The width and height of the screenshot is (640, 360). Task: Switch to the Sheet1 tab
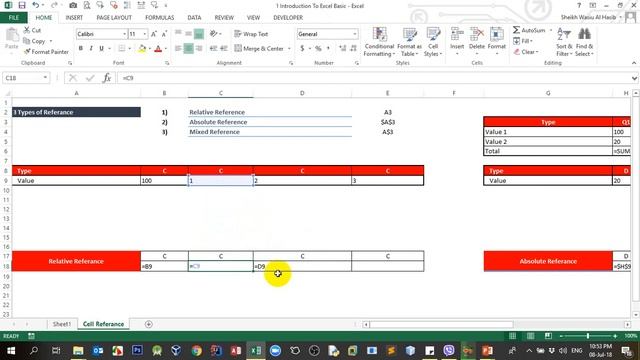coord(62,324)
